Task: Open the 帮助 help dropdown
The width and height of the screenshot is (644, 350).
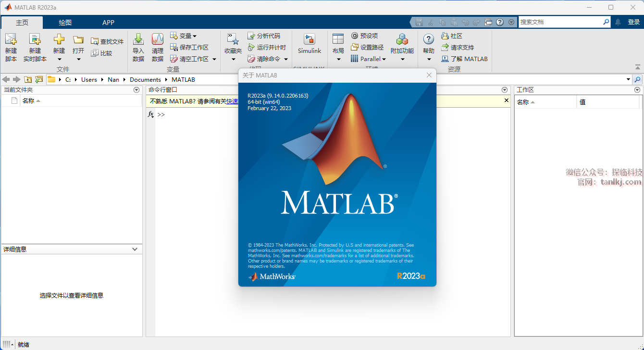Action: [429, 60]
